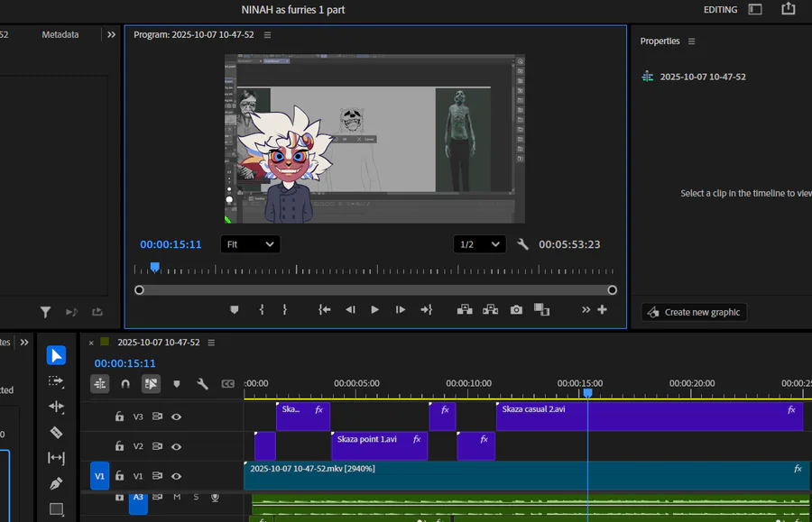Mark Out point in Program monitor
This screenshot has width=812, height=522.
pyautogui.click(x=285, y=310)
